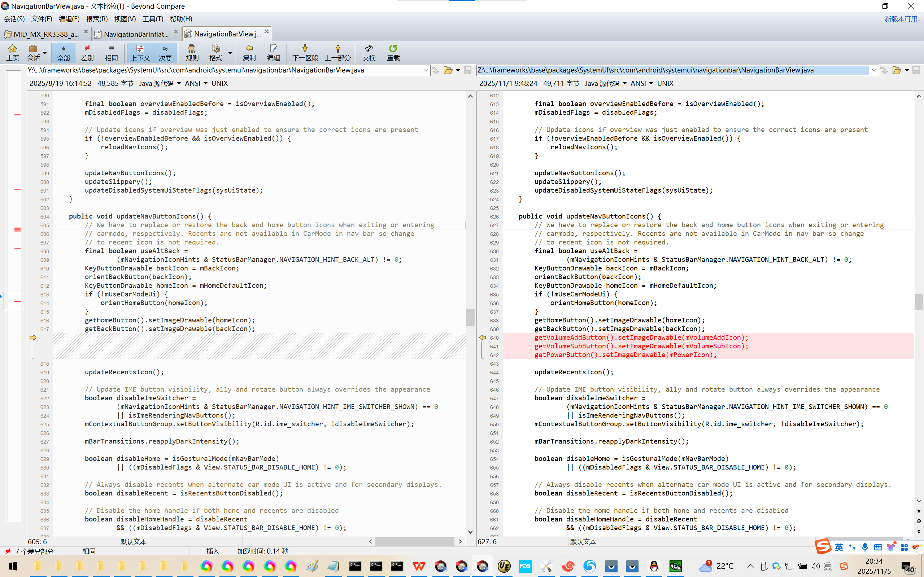Go to previous section with 上一部分

(337, 52)
